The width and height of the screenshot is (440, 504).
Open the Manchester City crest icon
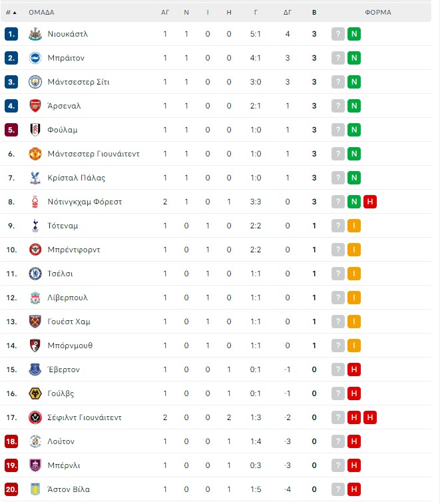coord(35,82)
